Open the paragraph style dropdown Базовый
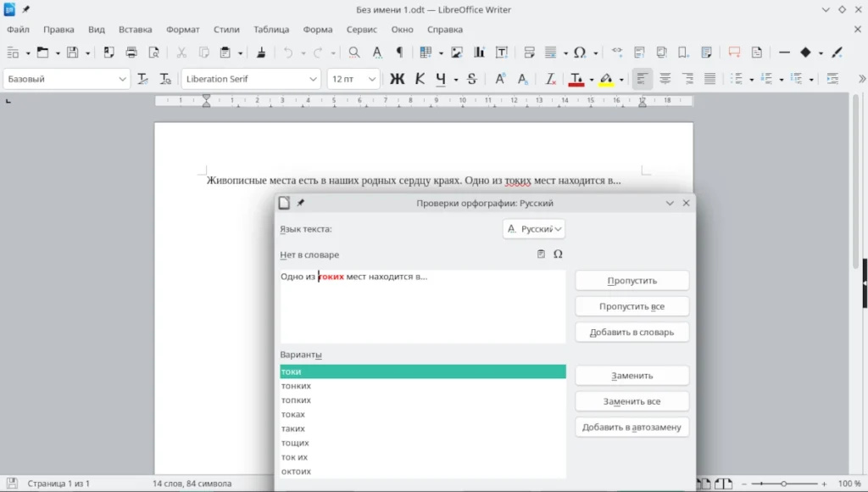The width and height of the screenshot is (868, 492). (122, 79)
